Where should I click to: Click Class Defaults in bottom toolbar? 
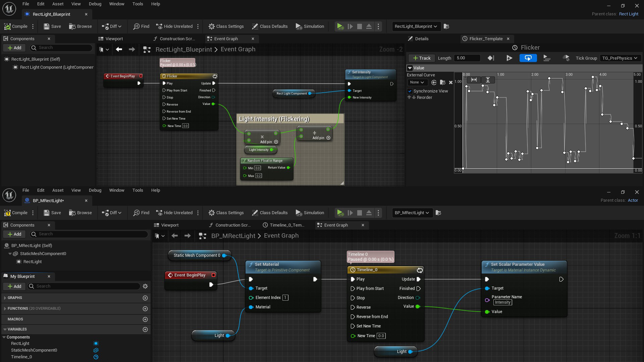270,213
